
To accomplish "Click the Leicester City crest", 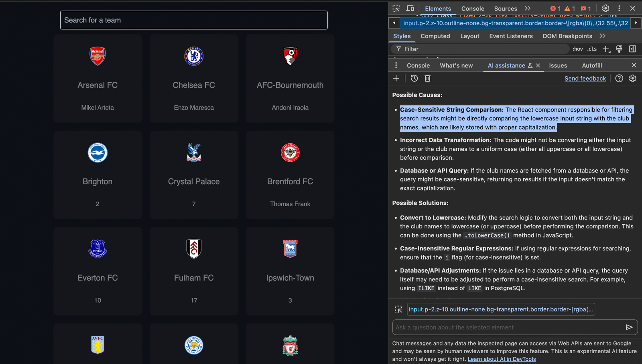I will click(x=194, y=345).
